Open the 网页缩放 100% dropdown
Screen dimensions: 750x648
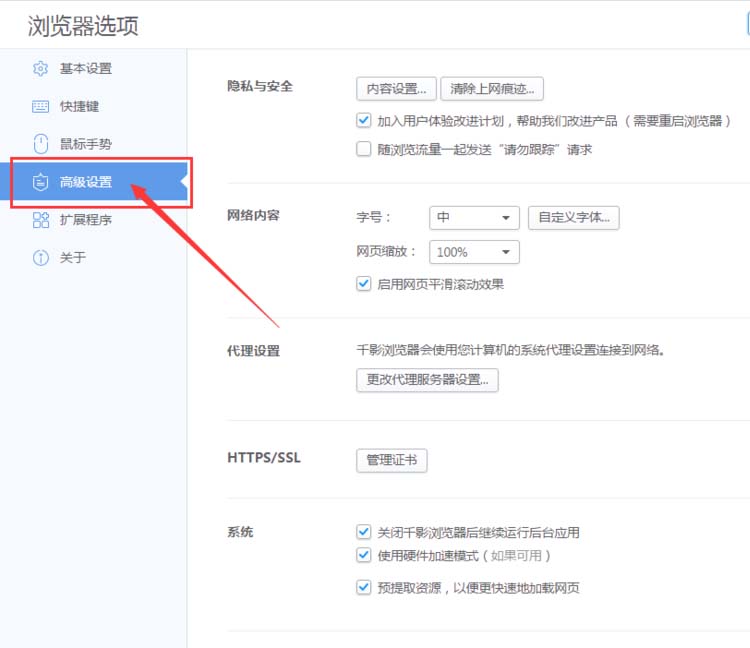474,252
